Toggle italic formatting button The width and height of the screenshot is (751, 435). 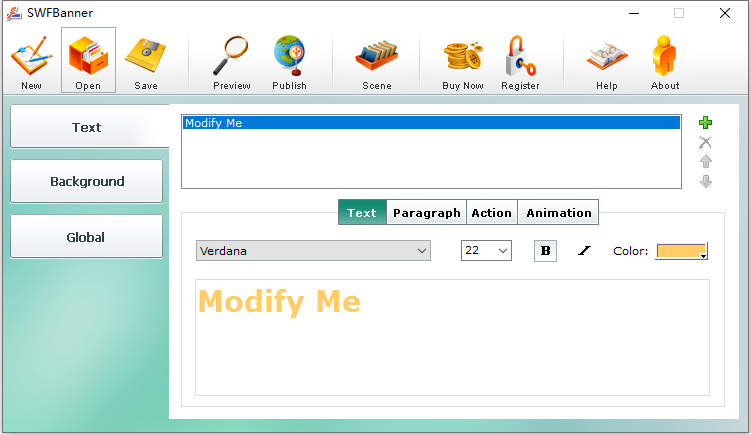click(584, 251)
